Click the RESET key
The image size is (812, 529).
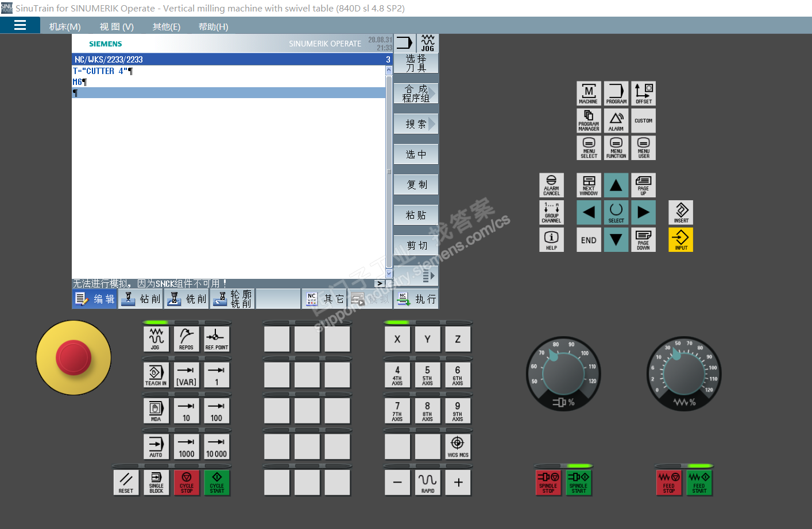point(126,483)
